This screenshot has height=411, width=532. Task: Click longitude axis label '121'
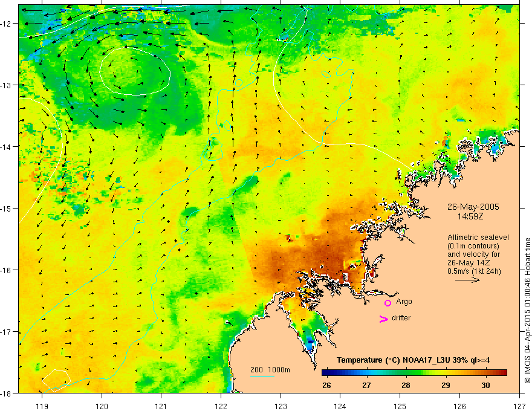[x=161, y=406]
